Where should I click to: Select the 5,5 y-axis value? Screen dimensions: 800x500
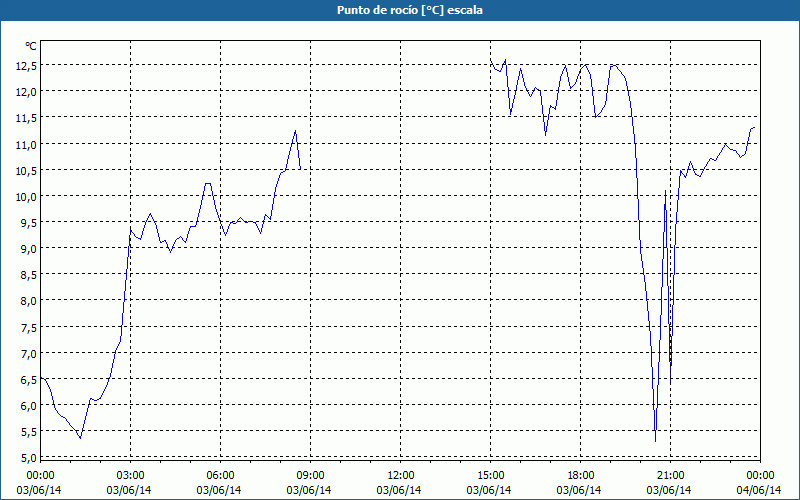pos(29,431)
